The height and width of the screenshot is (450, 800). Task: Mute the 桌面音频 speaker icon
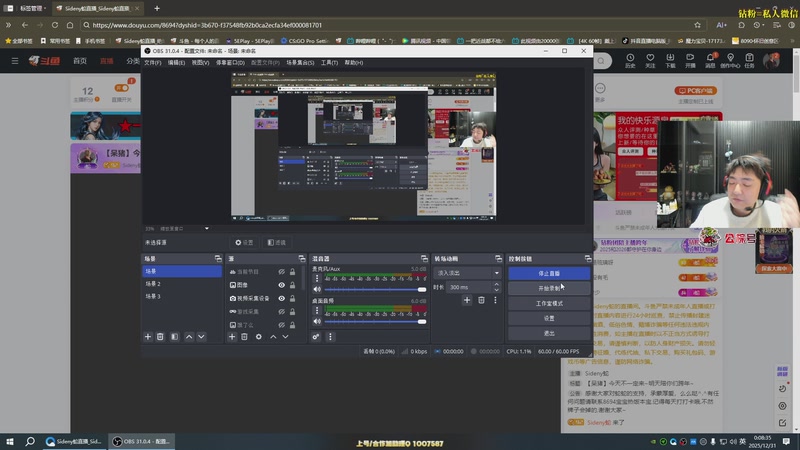click(x=317, y=321)
